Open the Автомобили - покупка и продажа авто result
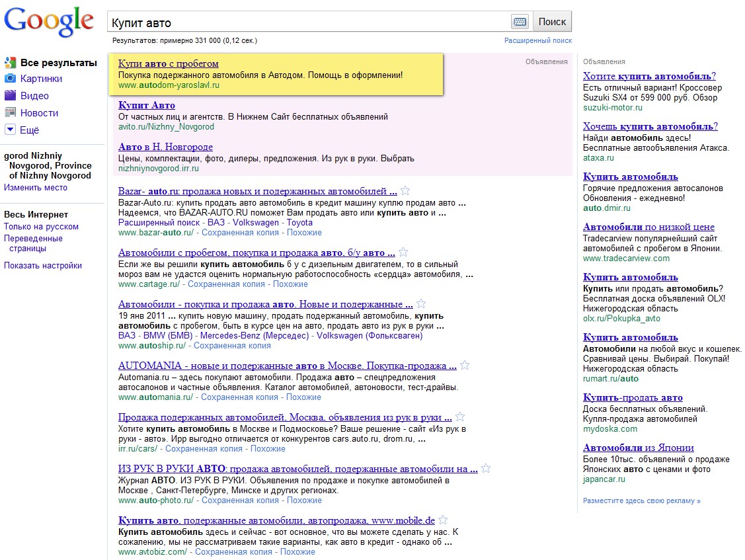 (x=265, y=303)
